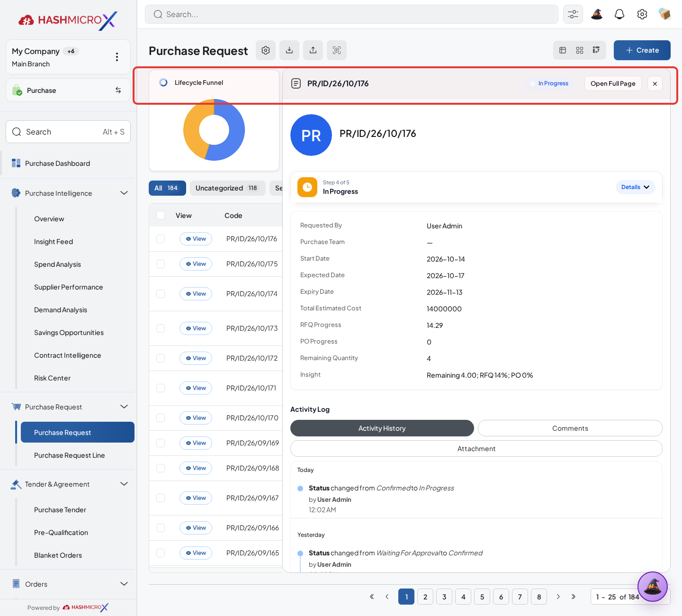The height and width of the screenshot is (616, 682).
Task: Open the scan icon next to export
Action: [337, 50]
